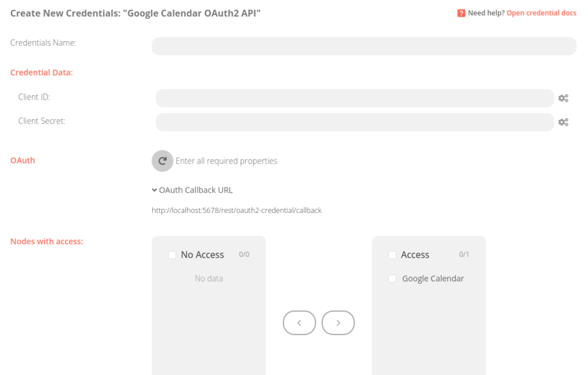Click the "Nodes with access:" section heading
The width and height of the screenshot is (588, 375).
47,242
